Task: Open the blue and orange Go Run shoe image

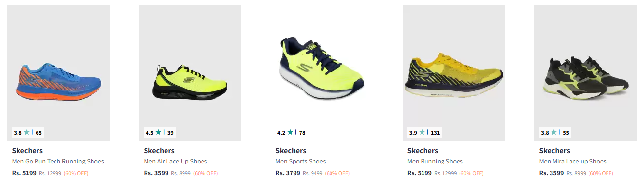Action: pos(58,73)
